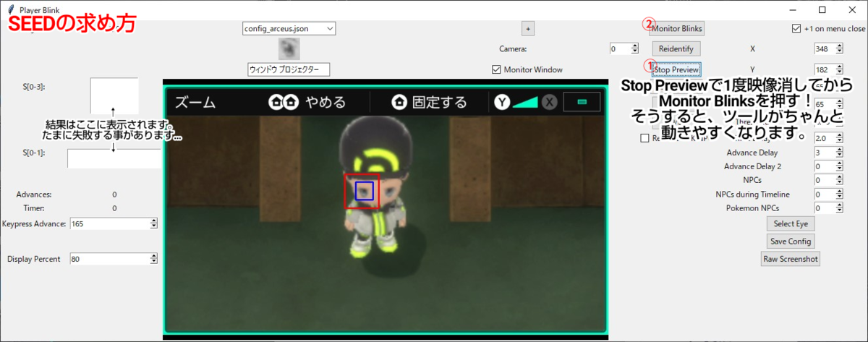Click the green zoom level triangle indicator
Screen dimensions: 868x342
pos(525,102)
